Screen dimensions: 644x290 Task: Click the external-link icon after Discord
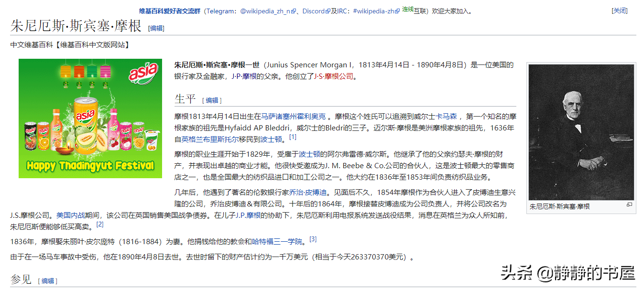pos(328,11)
